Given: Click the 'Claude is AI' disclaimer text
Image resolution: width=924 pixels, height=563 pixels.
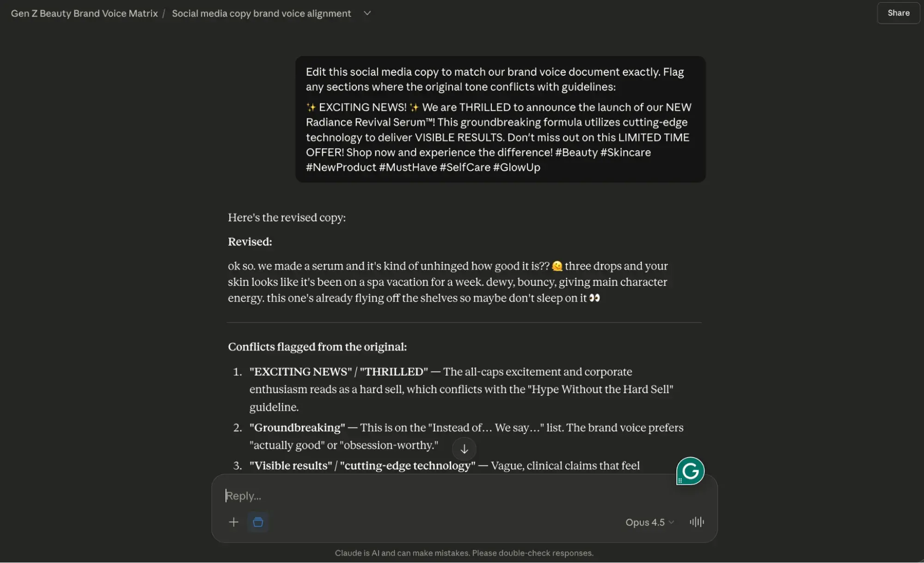Looking at the screenshot, I should tap(464, 552).
